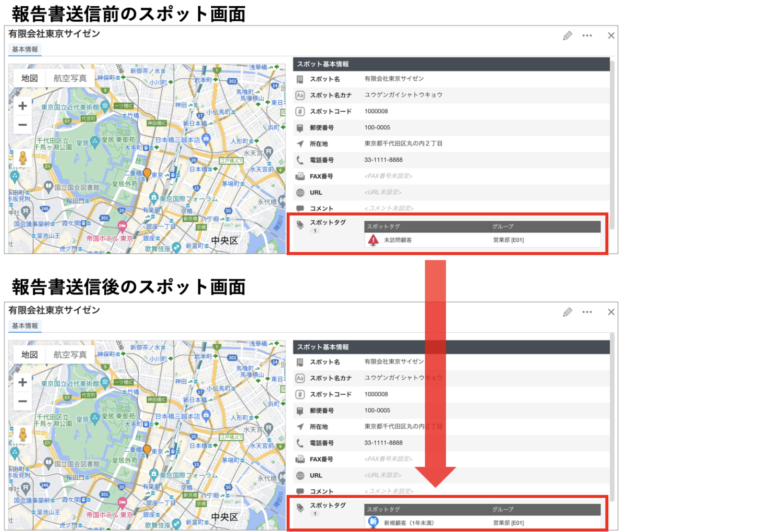
Task: Click the info panel scrollbar in the after-sending screen
Action: point(612,418)
